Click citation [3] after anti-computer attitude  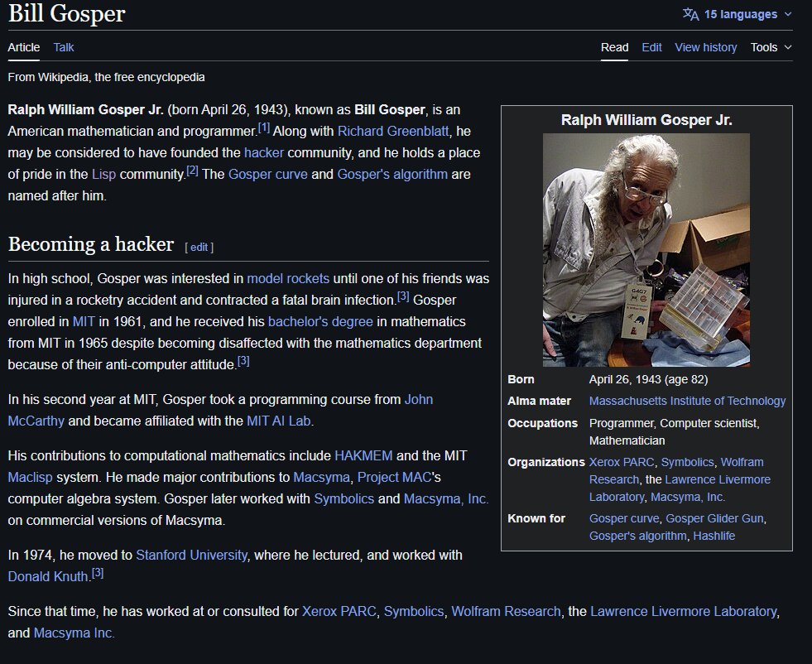tap(243, 361)
